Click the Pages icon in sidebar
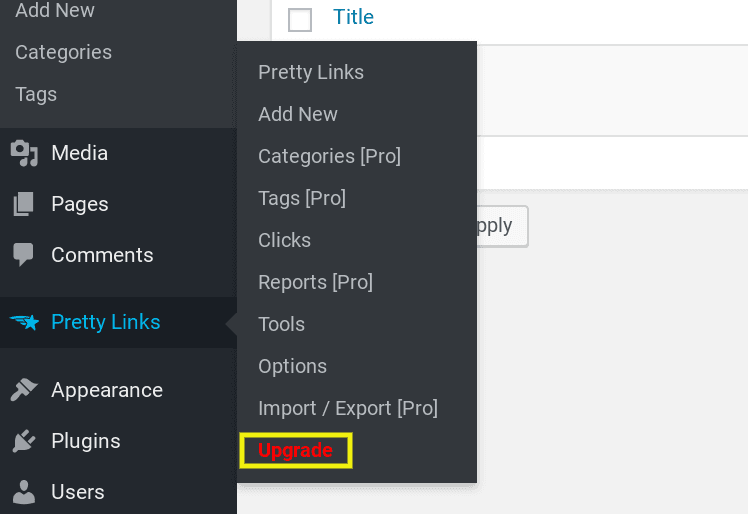The height and width of the screenshot is (514, 748). click(x=23, y=204)
